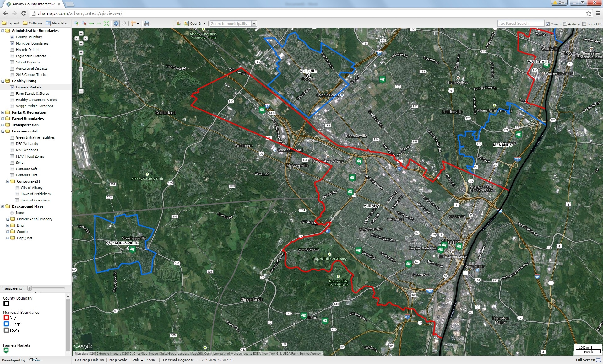Open the Open In menu
Image resolution: width=603 pixels, height=364 pixels.
pyautogui.click(x=197, y=24)
